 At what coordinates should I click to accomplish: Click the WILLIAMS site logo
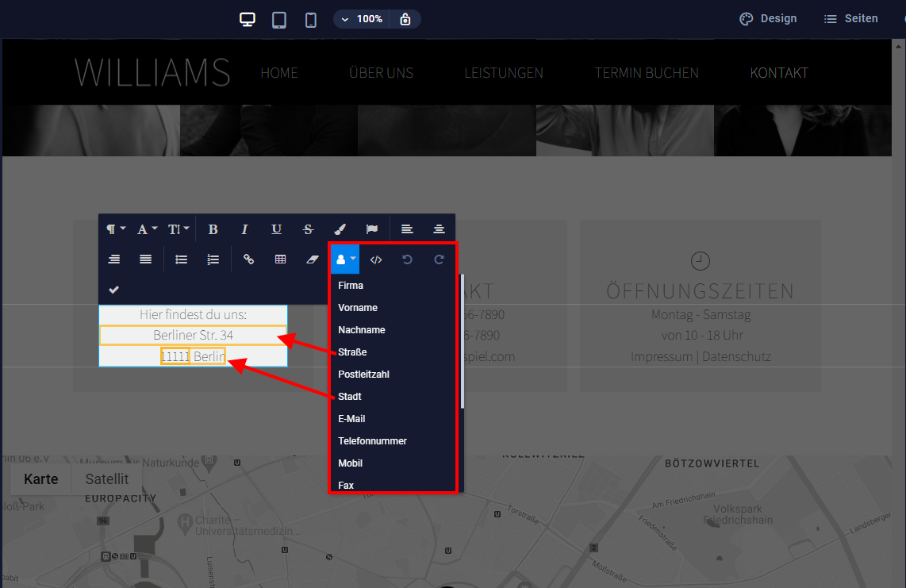[x=152, y=73]
